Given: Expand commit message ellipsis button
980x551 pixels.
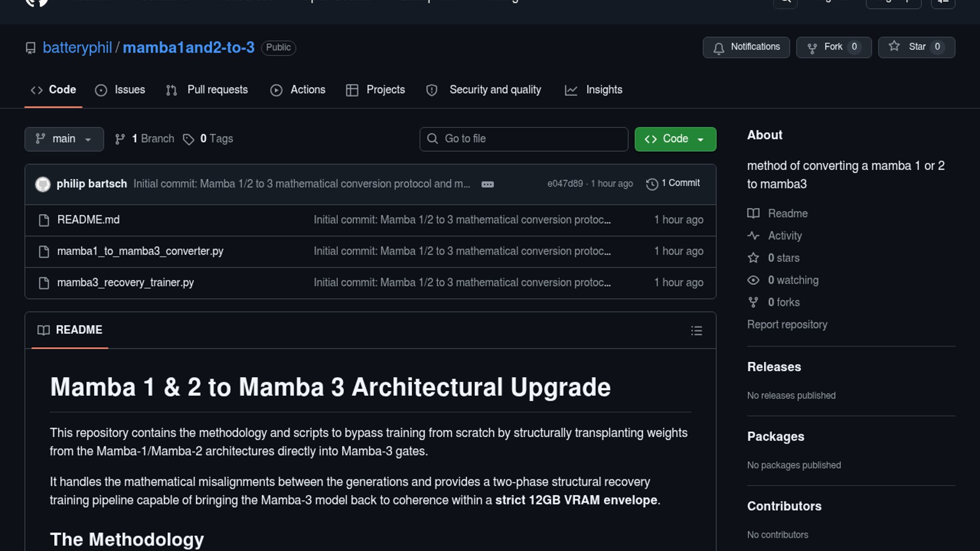Looking at the screenshot, I should (487, 184).
